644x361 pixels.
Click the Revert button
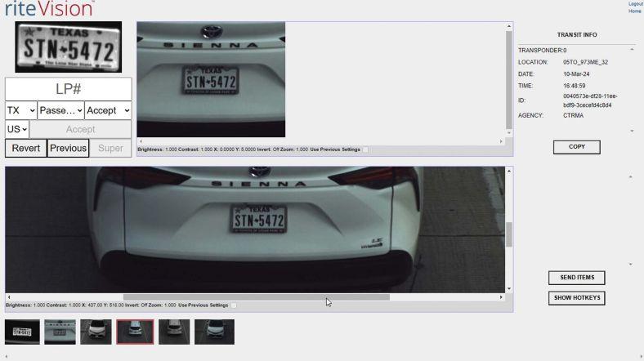coord(26,148)
